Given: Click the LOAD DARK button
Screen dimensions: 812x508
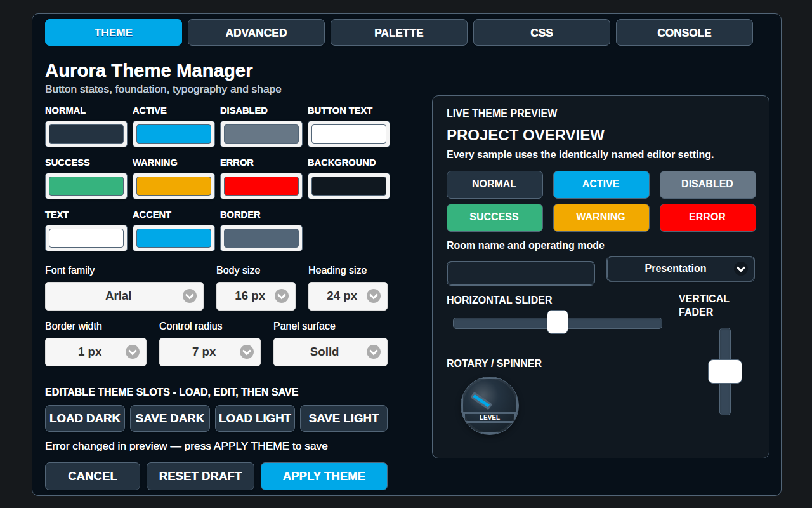Looking at the screenshot, I should coord(85,418).
